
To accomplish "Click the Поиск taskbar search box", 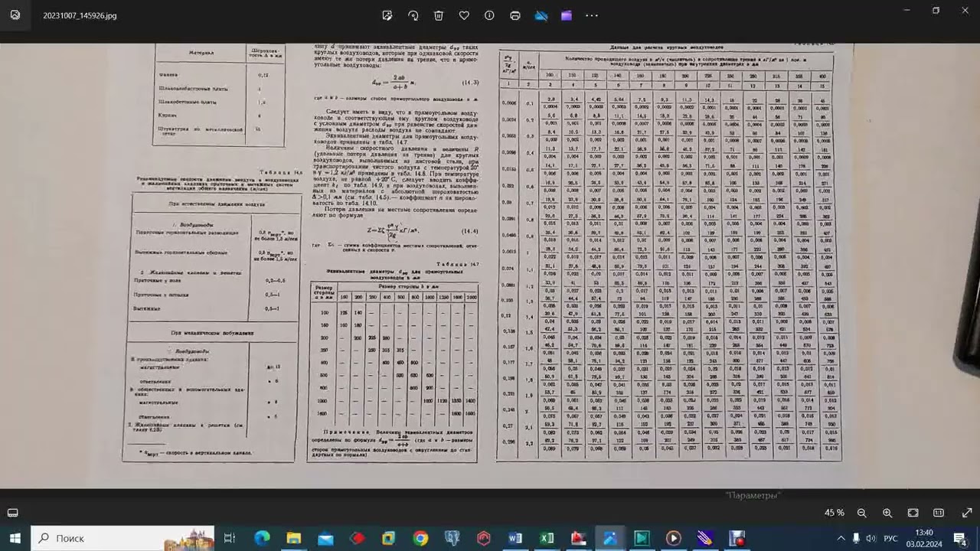I will (122, 538).
